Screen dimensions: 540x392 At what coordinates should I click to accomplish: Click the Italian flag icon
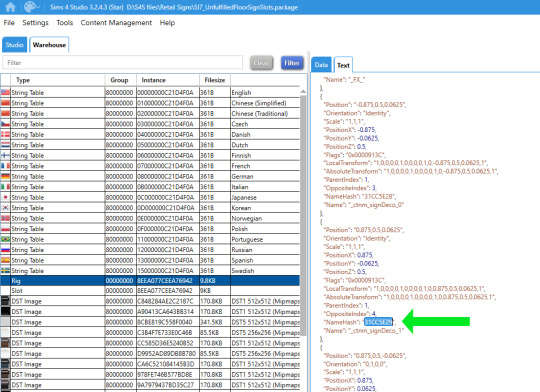coord(5,186)
